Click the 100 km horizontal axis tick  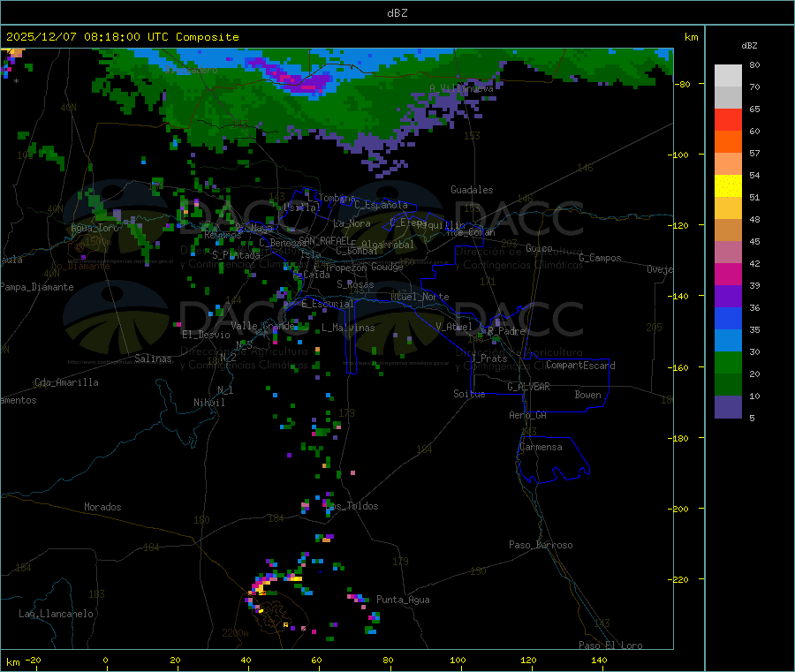tap(458, 660)
